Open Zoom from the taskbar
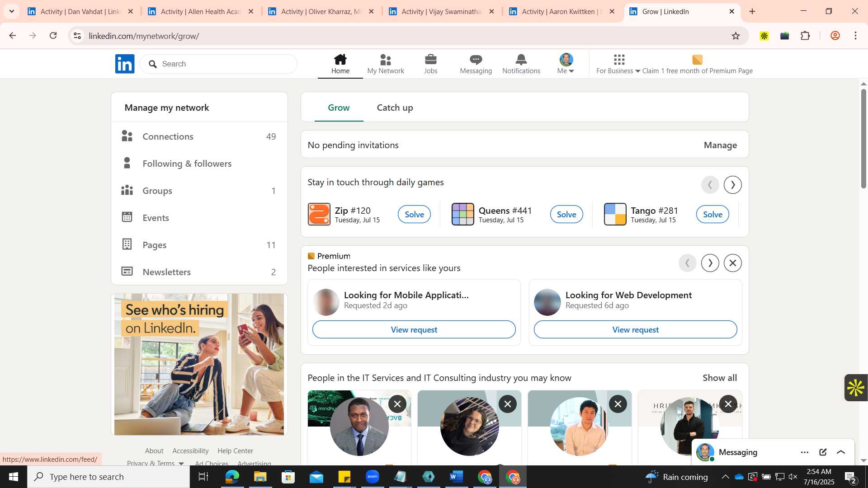868x488 pixels. click(373, 477)
